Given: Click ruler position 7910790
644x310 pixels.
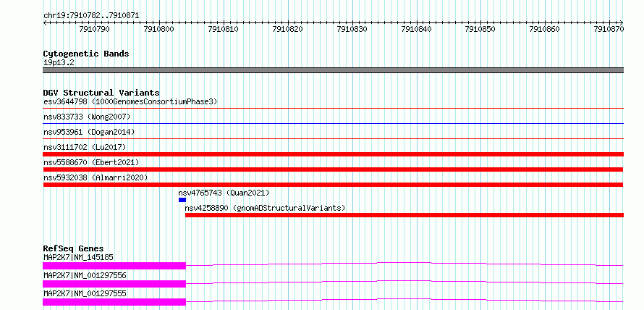Looking at the screenshot, I should point(95,29).
